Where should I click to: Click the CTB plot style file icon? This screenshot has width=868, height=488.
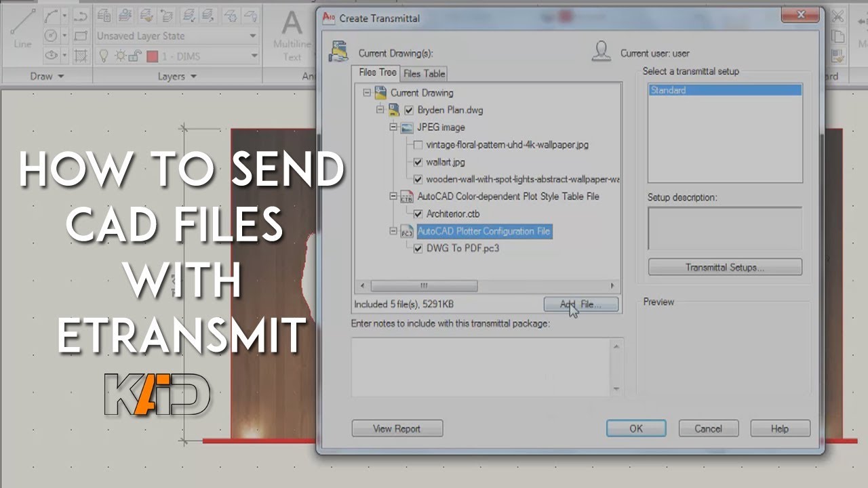pos(407,197)
